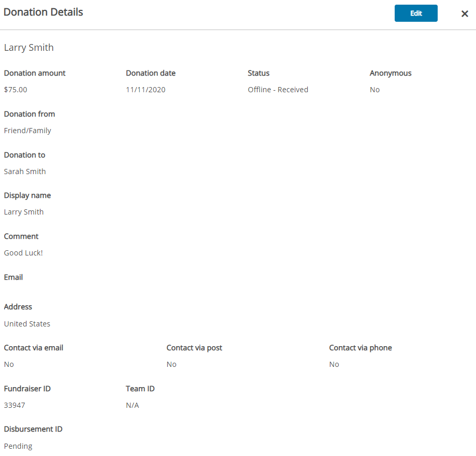Select Fundraiser ID value 33947
The height and width of the screenshot is (456, 476).
click(15, 405)
